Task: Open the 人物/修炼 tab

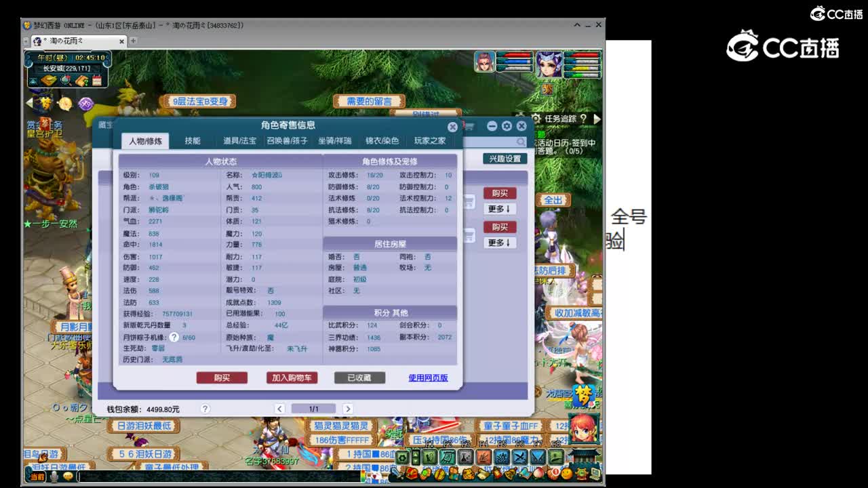Action: tap(146, 141)
